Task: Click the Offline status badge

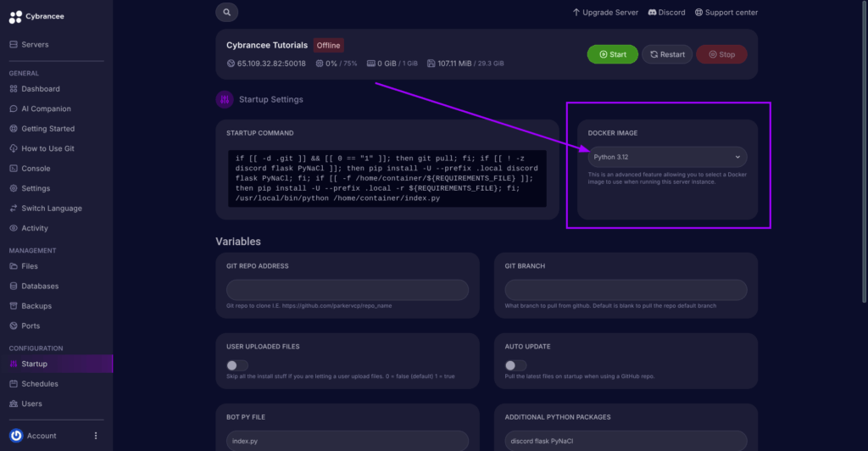Action: click(328, 46)
